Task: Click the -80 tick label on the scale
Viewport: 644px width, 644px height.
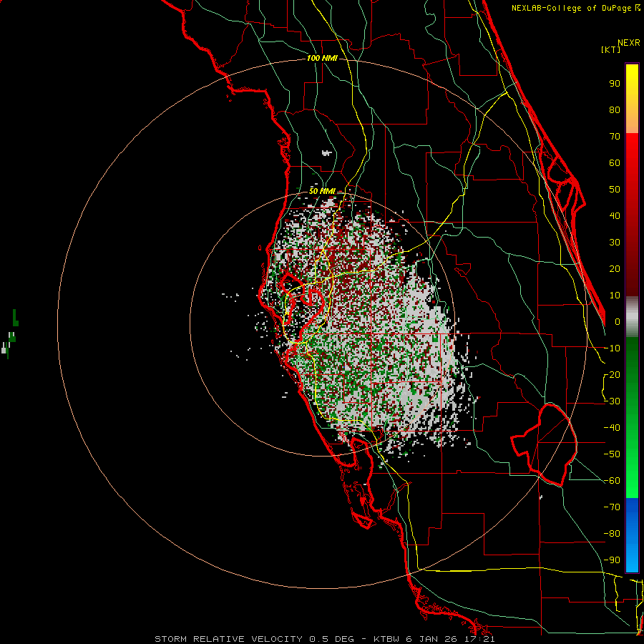Action: click(x=612, y=534)
